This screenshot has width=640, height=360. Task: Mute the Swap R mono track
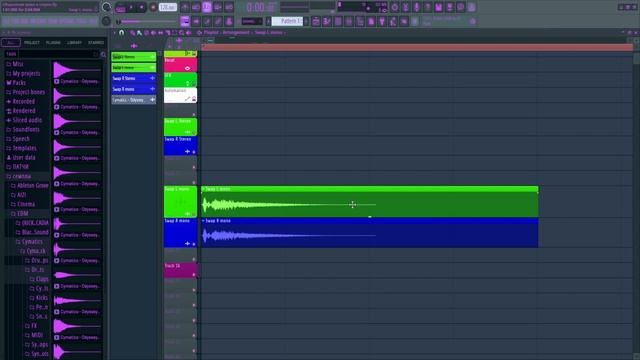coord(194,244)
